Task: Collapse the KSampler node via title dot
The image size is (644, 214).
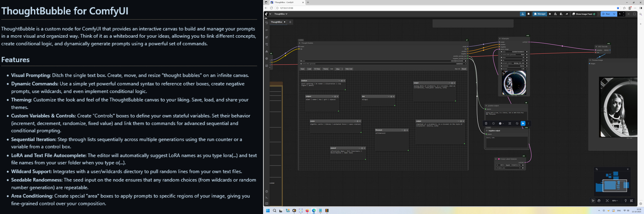Action: tap(500, 39)
